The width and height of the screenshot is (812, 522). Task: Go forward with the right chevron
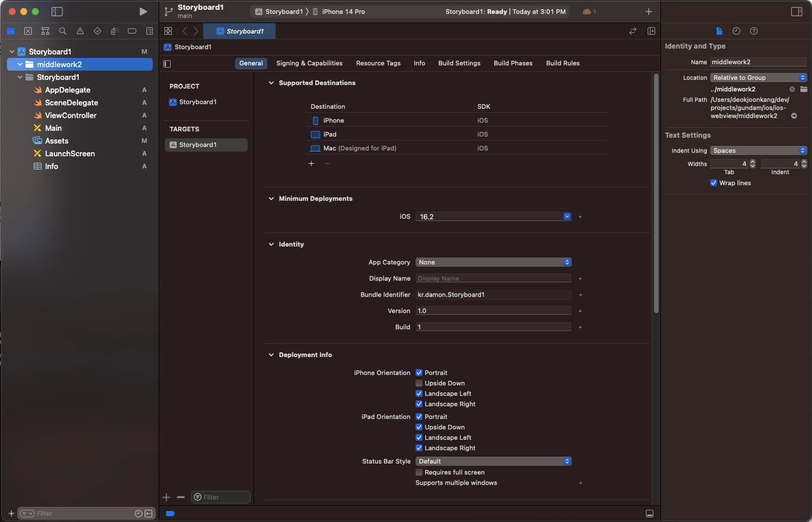point(196,31)
